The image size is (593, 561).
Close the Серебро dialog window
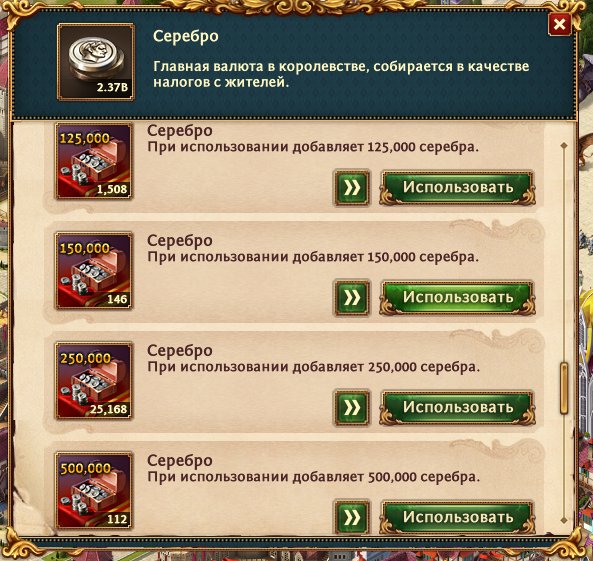click(x=559, y=25)
